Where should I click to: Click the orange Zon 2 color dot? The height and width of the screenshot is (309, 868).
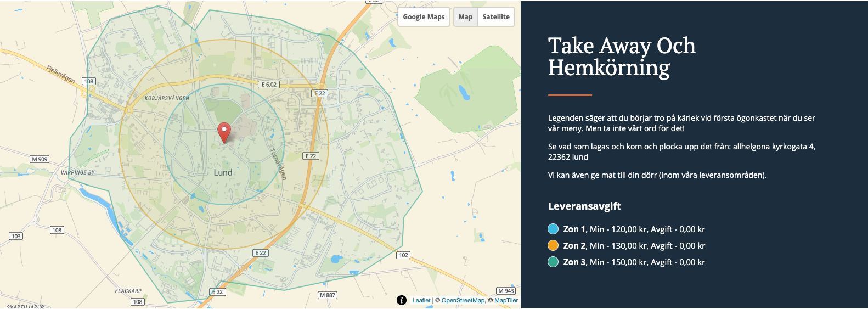click(553, 246)
